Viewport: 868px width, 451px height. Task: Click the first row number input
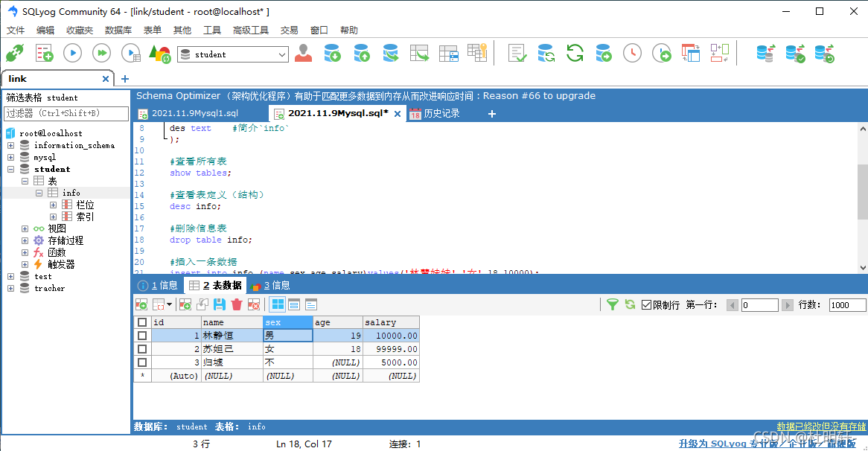[x=759, y=305]
